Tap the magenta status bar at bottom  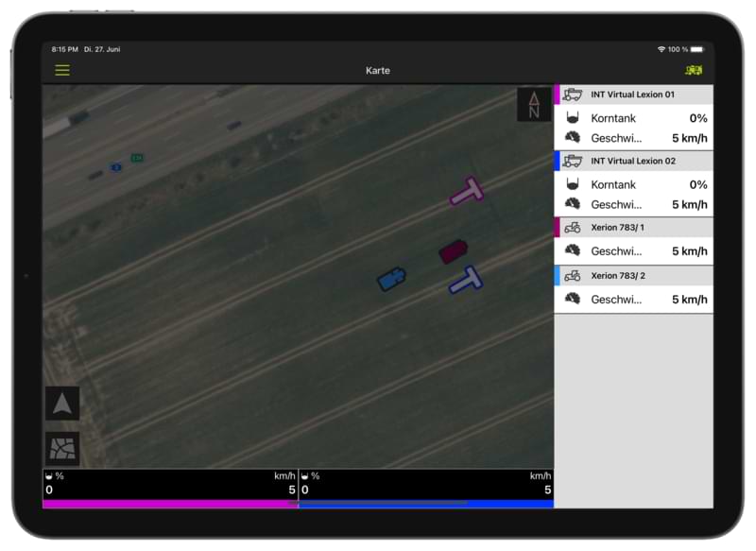170,504
